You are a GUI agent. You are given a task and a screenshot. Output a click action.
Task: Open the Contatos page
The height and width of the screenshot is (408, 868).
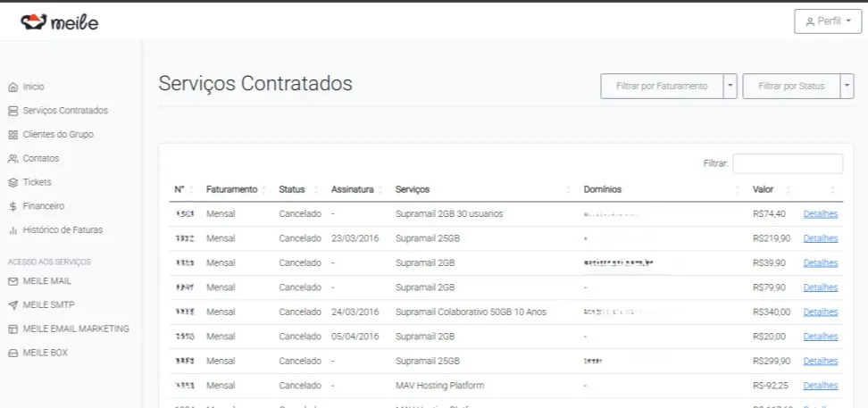click(x=41, y=158)
